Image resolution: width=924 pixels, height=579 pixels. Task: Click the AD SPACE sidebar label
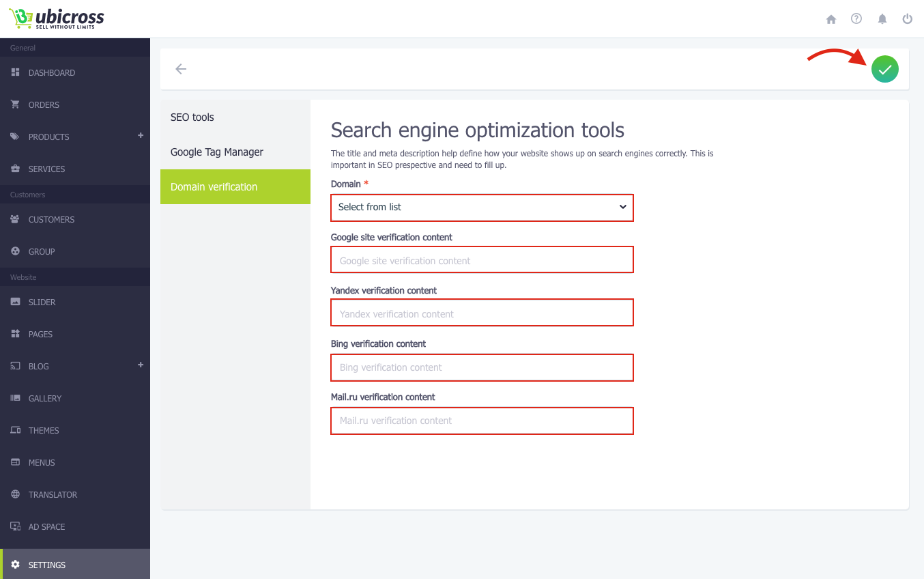point(47,527)
